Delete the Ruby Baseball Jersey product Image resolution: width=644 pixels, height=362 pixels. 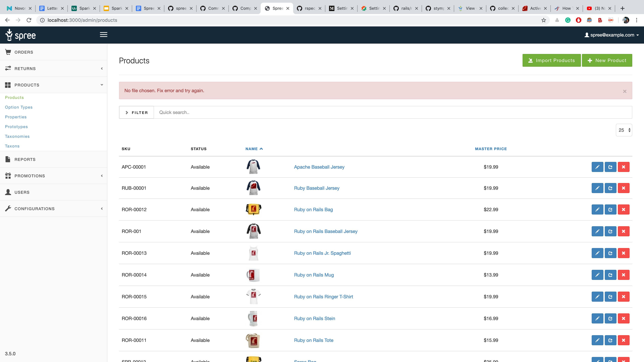(x=624, y=188)
